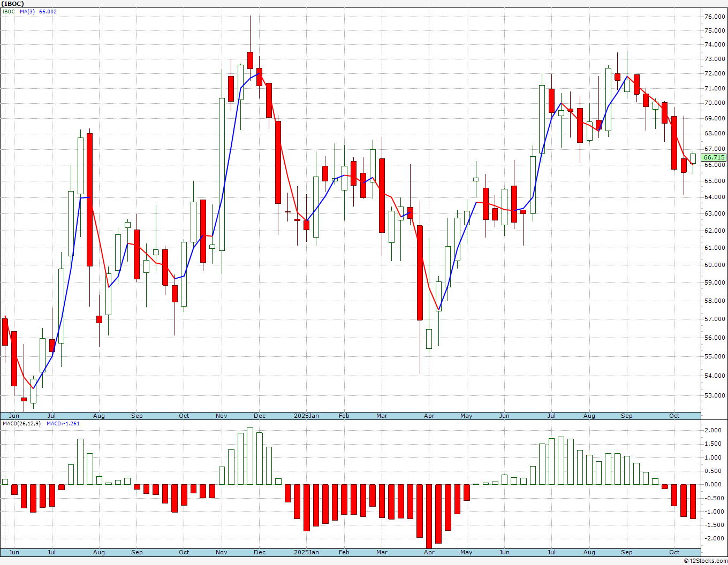Click the Jul label on the upper timeline in 2025
The width and height of the screenshot is (728, 565).
tap(551, 416)
